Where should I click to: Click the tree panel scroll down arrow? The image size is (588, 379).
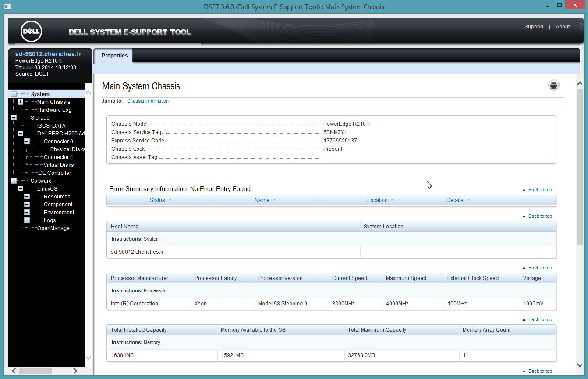pos(88,358)
